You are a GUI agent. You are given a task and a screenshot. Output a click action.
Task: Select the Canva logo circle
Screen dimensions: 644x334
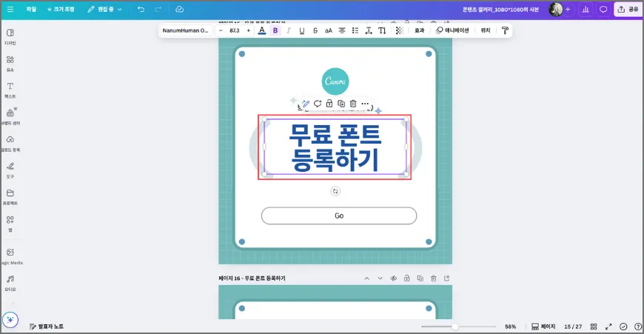335,81
